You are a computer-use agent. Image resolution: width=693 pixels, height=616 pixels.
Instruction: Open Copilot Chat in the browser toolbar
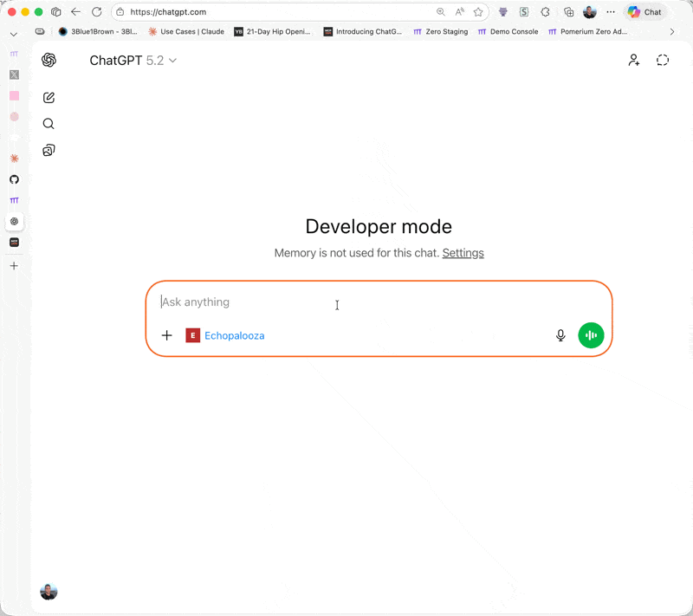[x=644, y=12]
